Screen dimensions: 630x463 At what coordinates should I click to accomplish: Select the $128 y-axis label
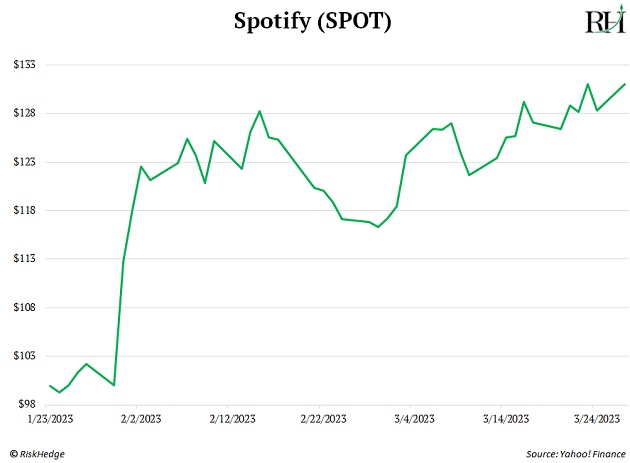coord(23,113)
